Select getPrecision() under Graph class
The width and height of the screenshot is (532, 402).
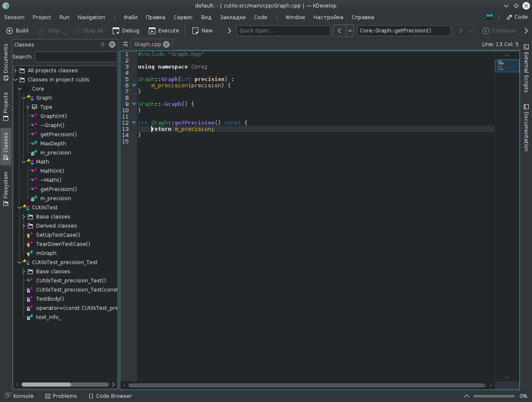pyautogui.click(x=58, y=135)
